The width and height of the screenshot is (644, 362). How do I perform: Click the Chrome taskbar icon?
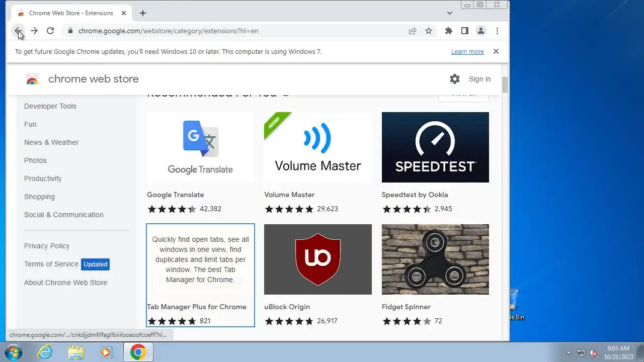click(x=138, y=352)
